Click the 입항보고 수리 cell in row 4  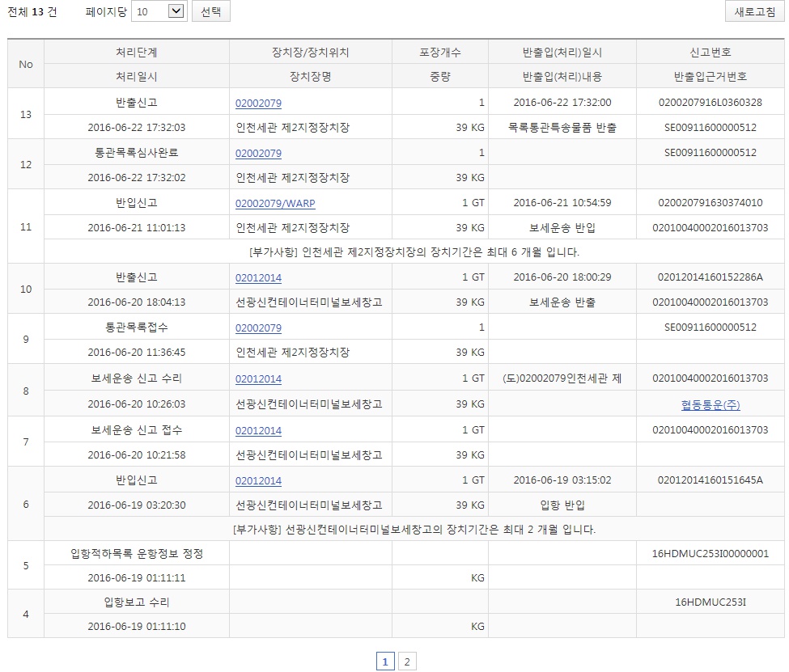(136, 602)
